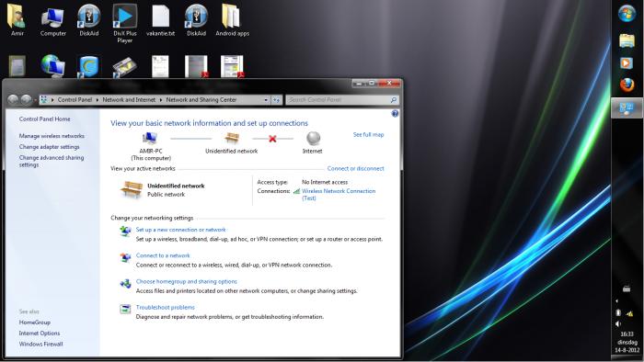Open Wireless Network Connection (Test) link
The image size is (644, 362).
pos(339,195)
